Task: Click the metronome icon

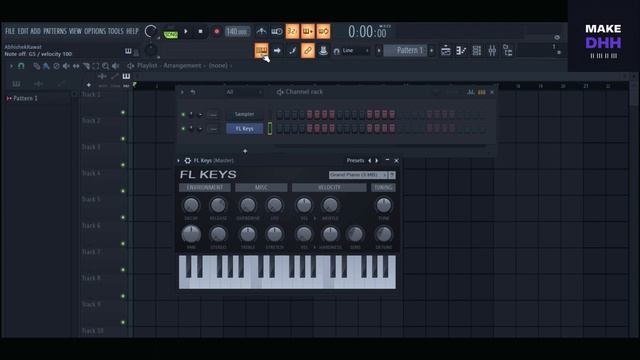Action: coord(261,31)
